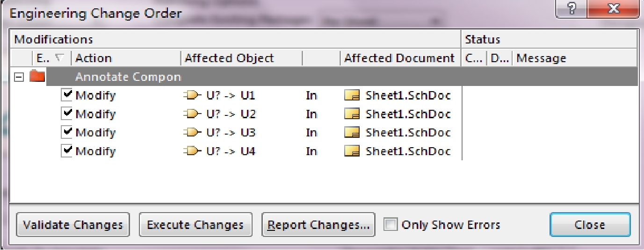Image resolution: width=644 pixels, height=250 pixels.
Task: Collapse the Annotate Component group
Action: coord(19,77)
